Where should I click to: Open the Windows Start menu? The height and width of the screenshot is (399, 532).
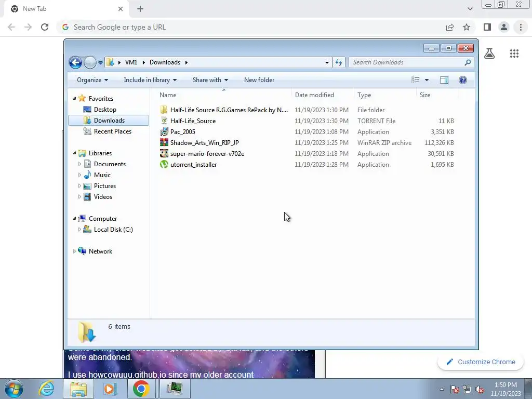(14, 389)
